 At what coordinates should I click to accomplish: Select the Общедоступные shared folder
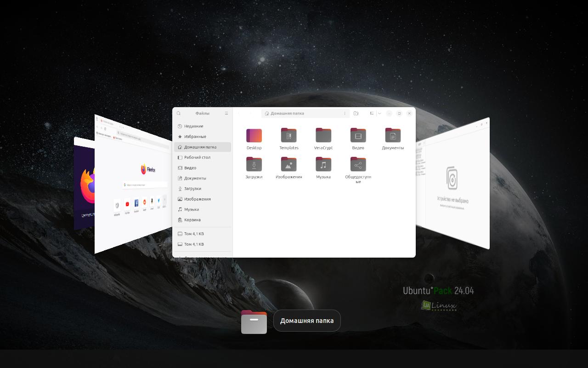pyautogui.click(x=358, y=170)
